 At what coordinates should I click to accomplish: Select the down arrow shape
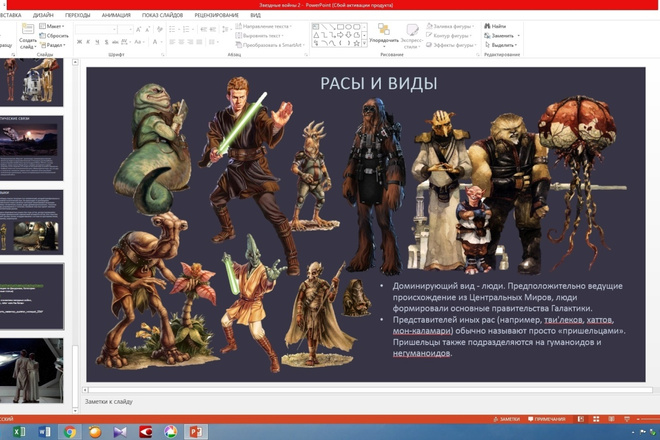pyautogui.click(x=348, y=35)
